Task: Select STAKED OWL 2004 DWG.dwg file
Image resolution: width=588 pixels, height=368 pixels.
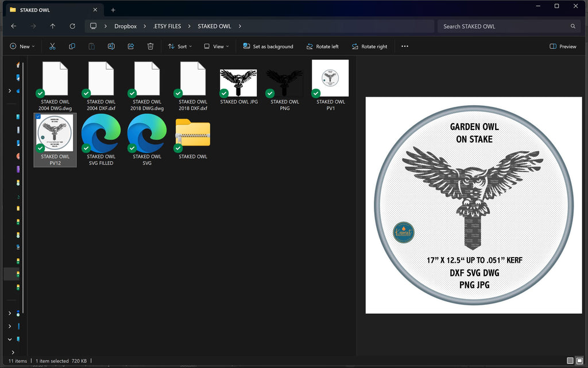Action: click(55, 86)
